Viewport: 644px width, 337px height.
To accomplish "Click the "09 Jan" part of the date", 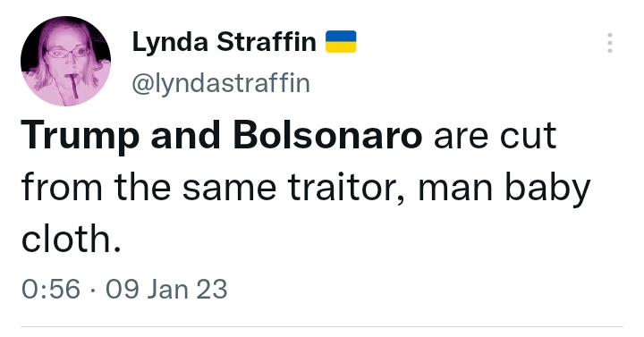I will click(148, 289).
